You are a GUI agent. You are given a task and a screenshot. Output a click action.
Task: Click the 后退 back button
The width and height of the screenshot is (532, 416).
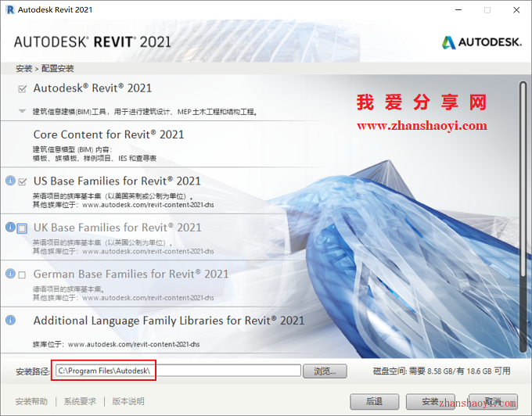click(374, 402)
